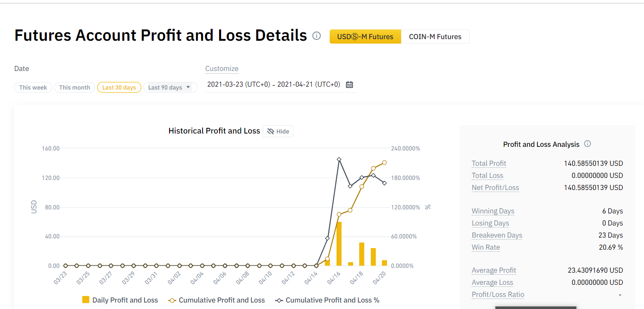This screenshot has height=309, width=644.
Task: Open the calendar date picker icon
Action: pos(349,85)
